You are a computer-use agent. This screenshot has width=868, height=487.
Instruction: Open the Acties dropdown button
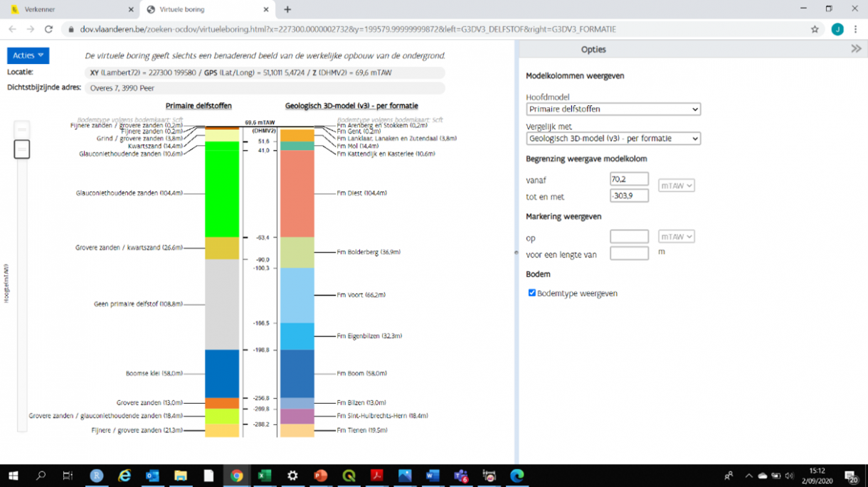point(28,55)
